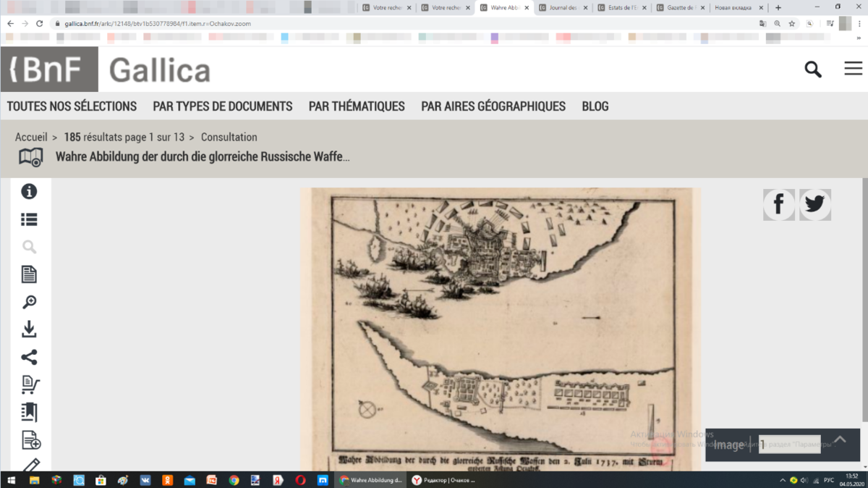Click the add to personal space icon
The image size is (868, 488).
click(x=30, y=439)
